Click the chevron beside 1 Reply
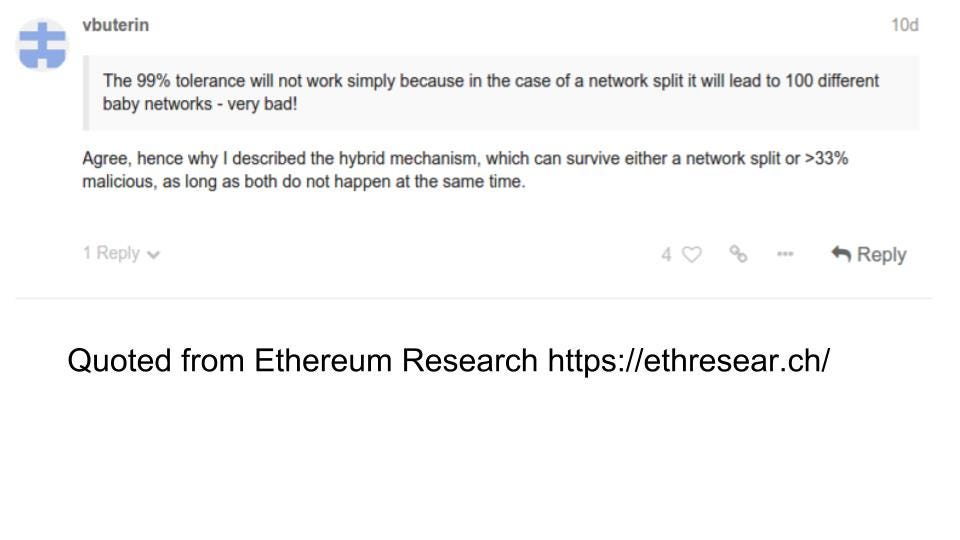Screen dimensions: 960x540 [x=154, y=255]
